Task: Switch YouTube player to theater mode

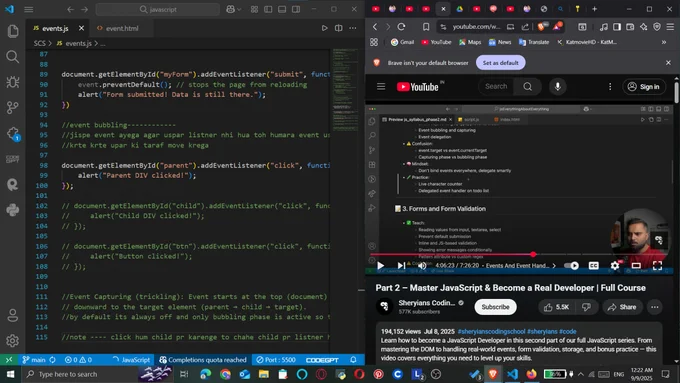Action: (636, 265)
